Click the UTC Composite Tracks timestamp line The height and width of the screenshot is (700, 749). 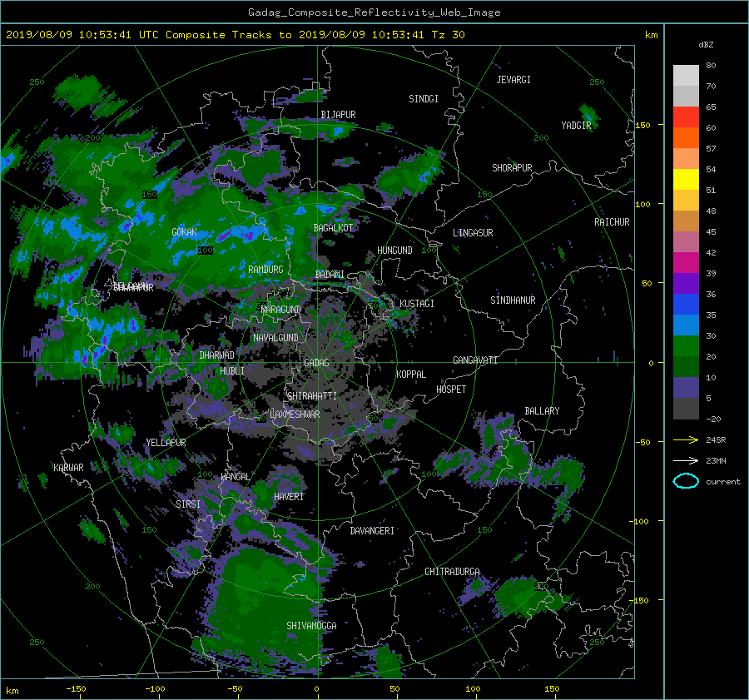(x=235, y=35)
